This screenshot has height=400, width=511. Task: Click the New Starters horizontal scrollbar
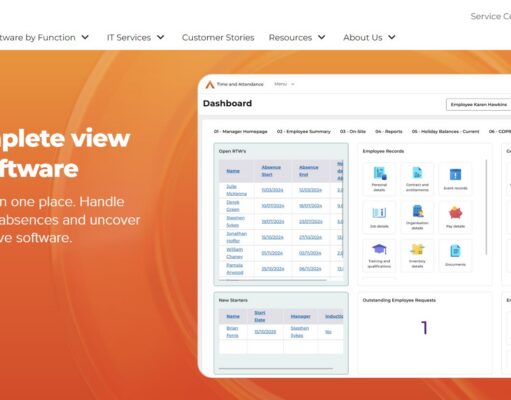(x=276, y=369)
